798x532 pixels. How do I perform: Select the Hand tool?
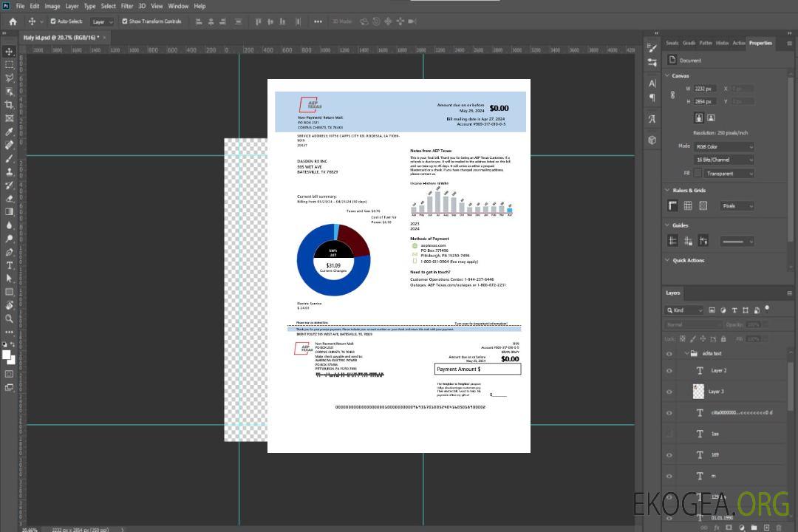point(9,305)
